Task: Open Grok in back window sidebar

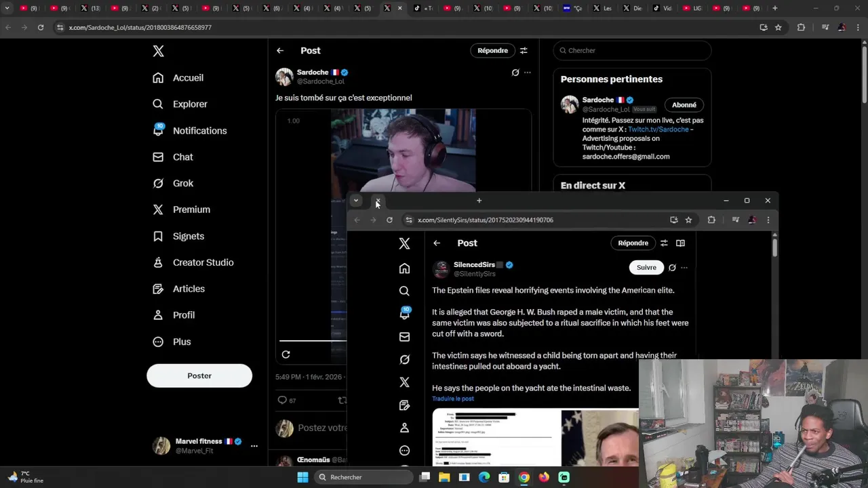Action: tap(173, 184)
